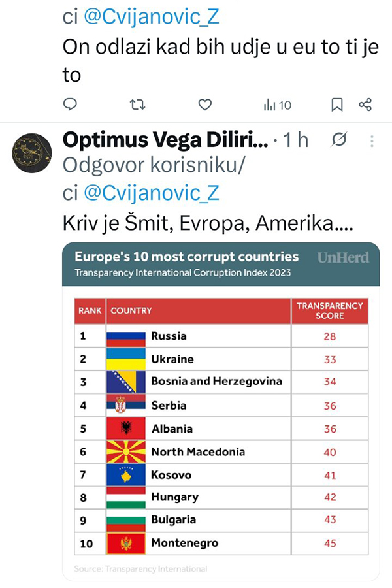Tap the Montenegro flag in the chart
This screenshot has width=392, height=588.
tap(125, 543)
